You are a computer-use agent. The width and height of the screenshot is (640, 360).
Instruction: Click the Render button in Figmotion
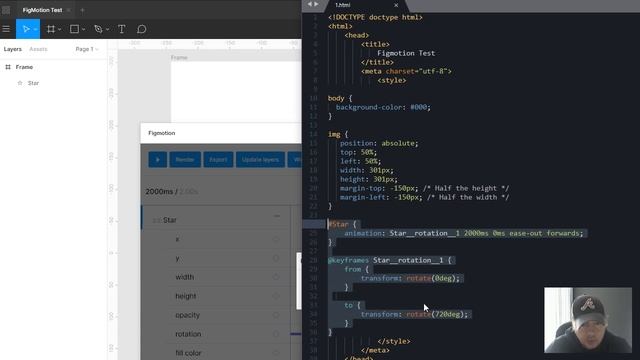click(x=185, y=160)
